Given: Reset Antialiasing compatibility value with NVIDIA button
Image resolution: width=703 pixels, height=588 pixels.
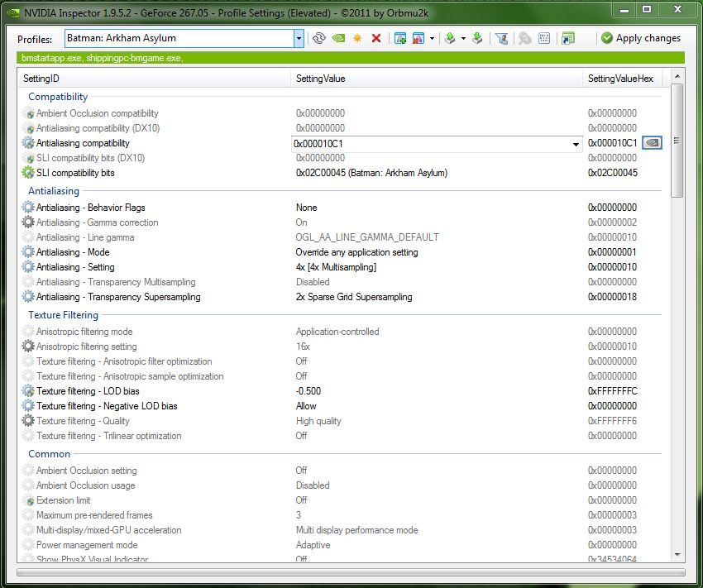Looking at the screenshot, I should point(652,143).
